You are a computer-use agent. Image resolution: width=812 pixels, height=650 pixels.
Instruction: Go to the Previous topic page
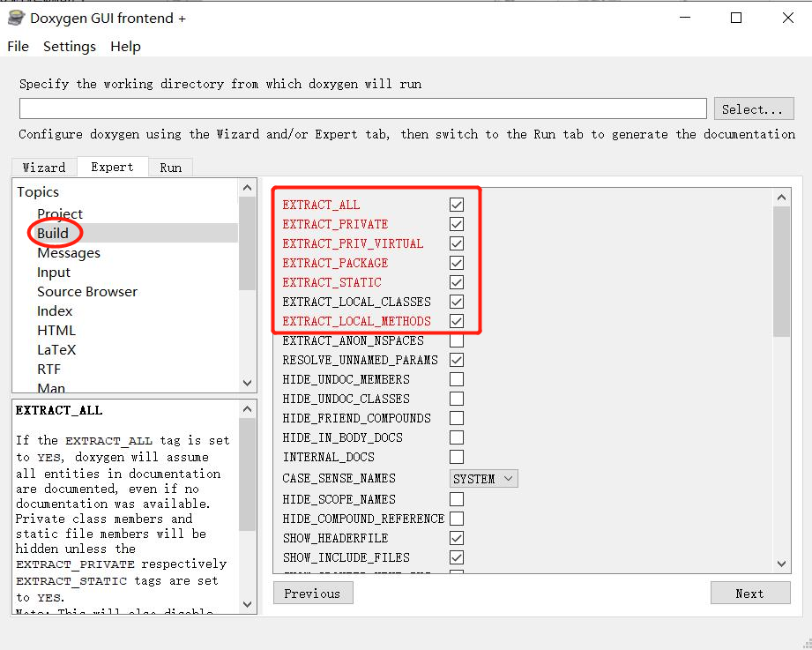point(313,593)
